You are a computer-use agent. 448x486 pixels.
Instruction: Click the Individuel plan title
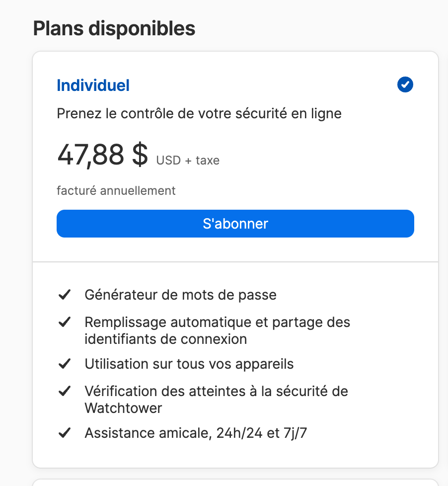93,85
